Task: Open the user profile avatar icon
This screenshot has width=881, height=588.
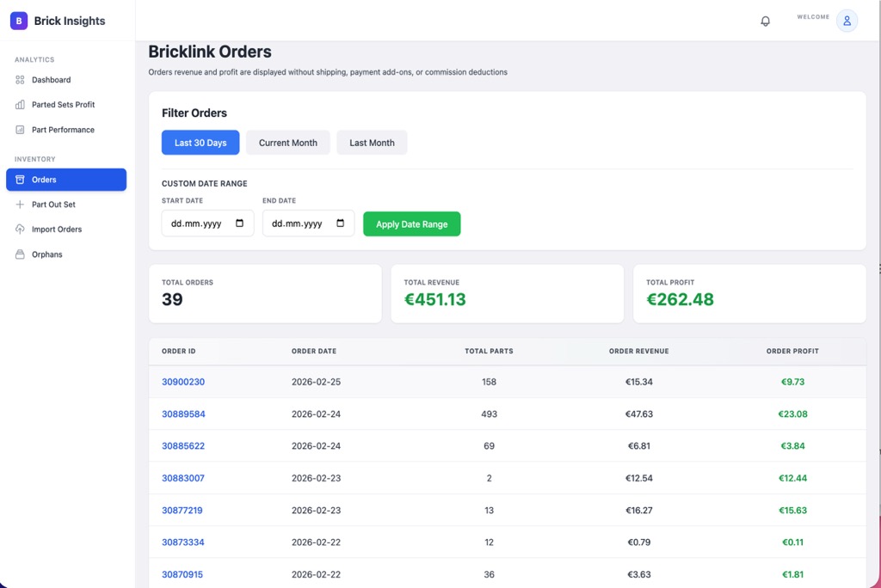Action: (847, 21)
